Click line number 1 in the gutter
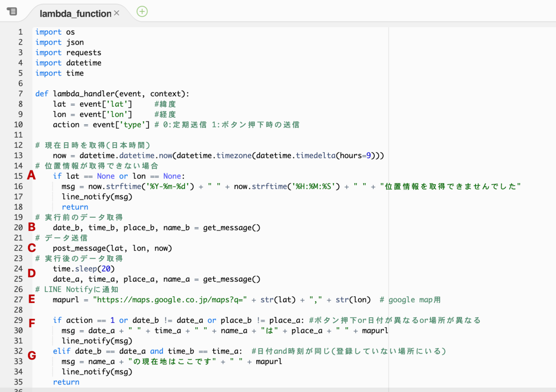 coord(20,32)
